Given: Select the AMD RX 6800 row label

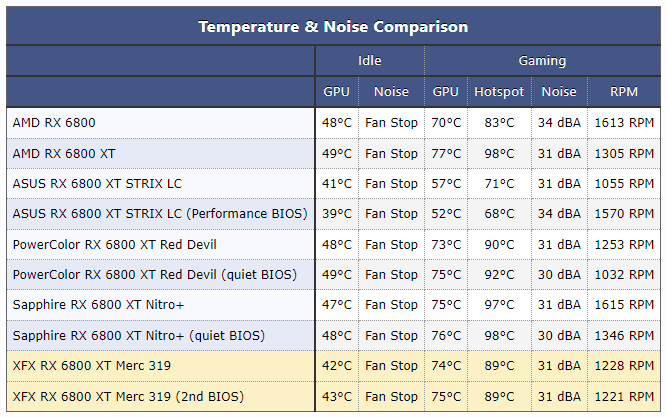Looking at the screenshot, I should pos(54,123).
